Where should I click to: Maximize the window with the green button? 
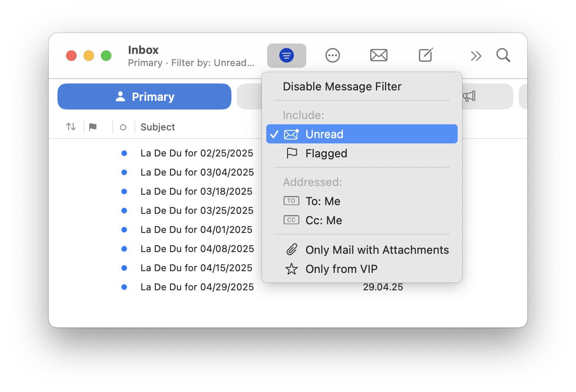click(x=106, y=56)
